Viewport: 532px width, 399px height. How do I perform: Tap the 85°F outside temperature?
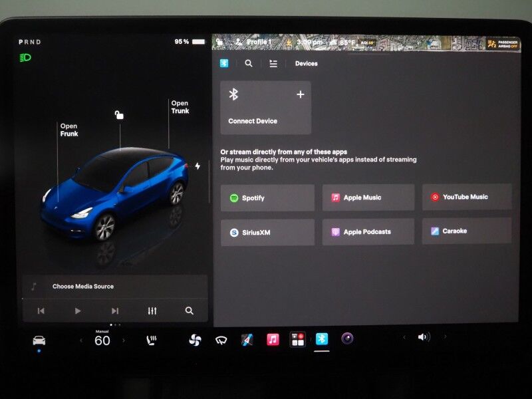pos(347,43)
